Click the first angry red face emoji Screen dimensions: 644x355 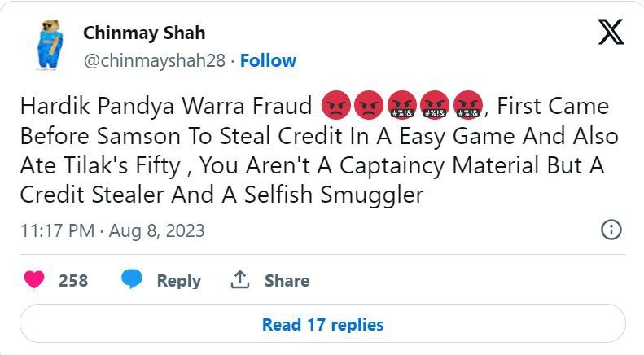pyautogui.click(x=336, y=107)
